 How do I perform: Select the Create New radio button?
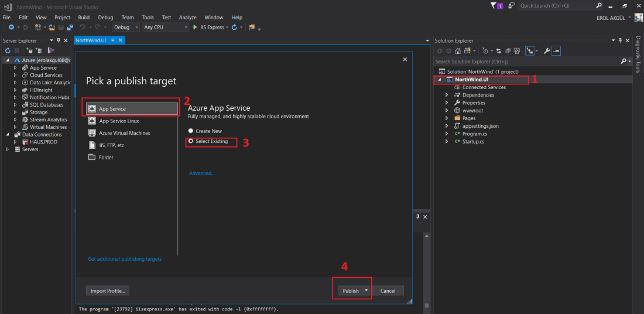pos(191,131)
